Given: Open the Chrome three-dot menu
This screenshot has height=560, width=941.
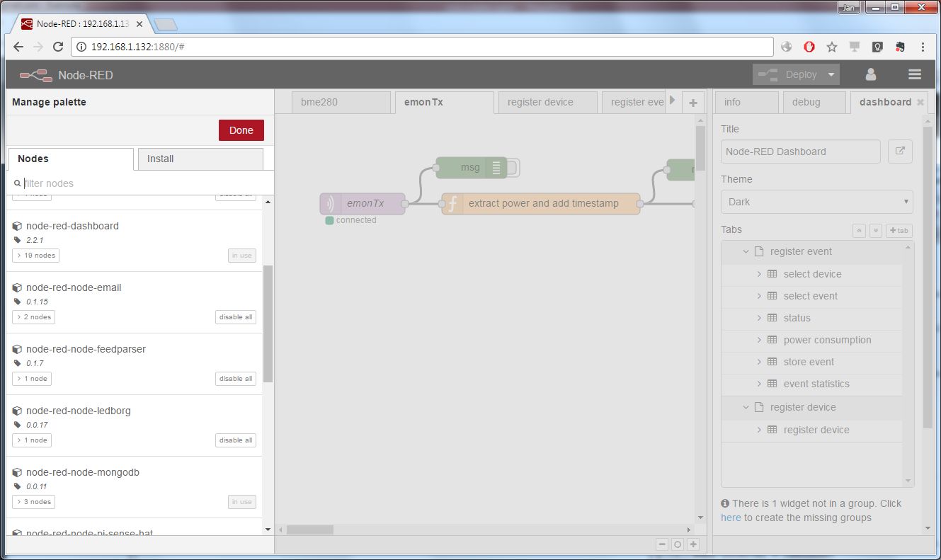Looking at the screenshot, I should pos(923,47).
